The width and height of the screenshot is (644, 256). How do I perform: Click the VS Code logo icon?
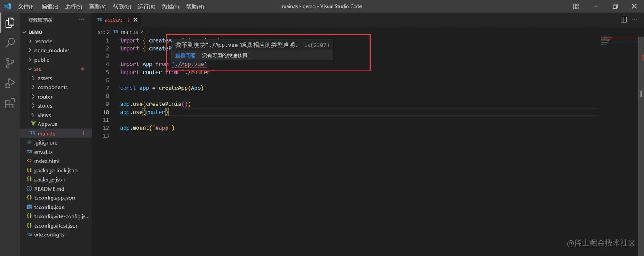click(7, 6)
